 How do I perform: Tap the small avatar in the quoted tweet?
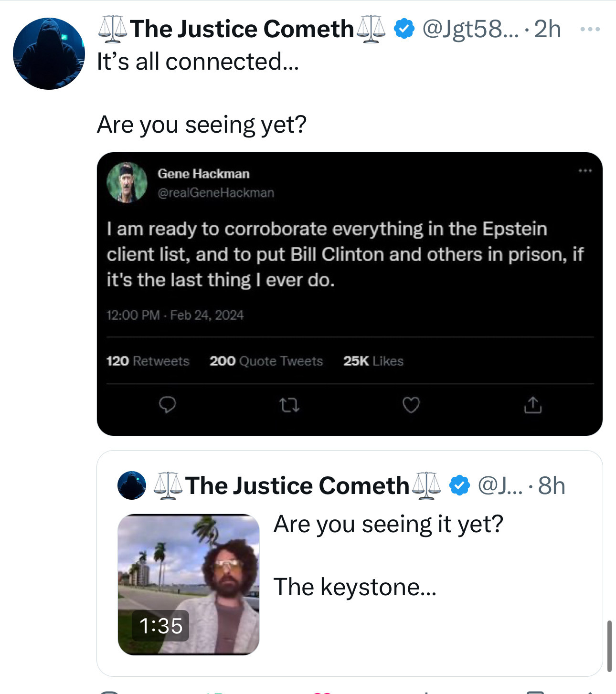[x=132, y=485]
